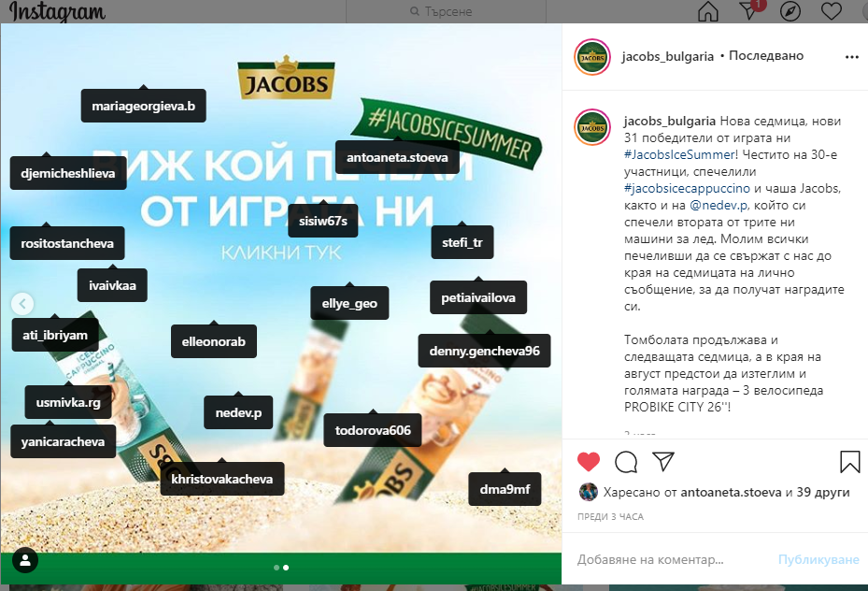Open the Explore compass icon
The height and width of the screenshot is (591, 868).
790,11
